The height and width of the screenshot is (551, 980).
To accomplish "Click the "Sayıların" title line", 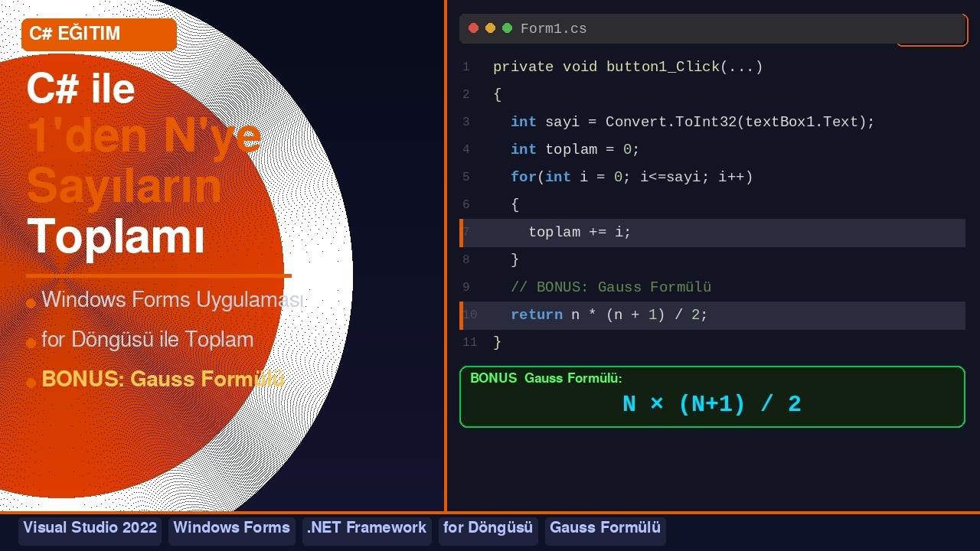I will click(124, 187).
